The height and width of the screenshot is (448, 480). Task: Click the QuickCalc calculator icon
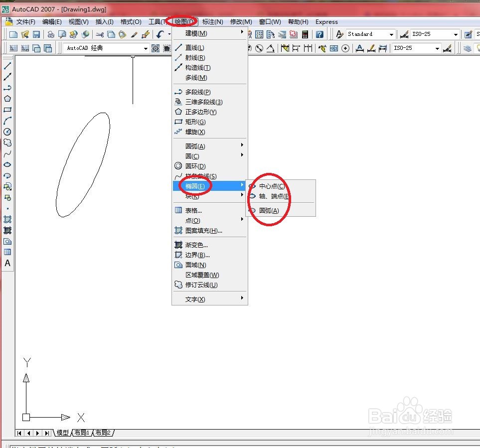tap(305, 34)
